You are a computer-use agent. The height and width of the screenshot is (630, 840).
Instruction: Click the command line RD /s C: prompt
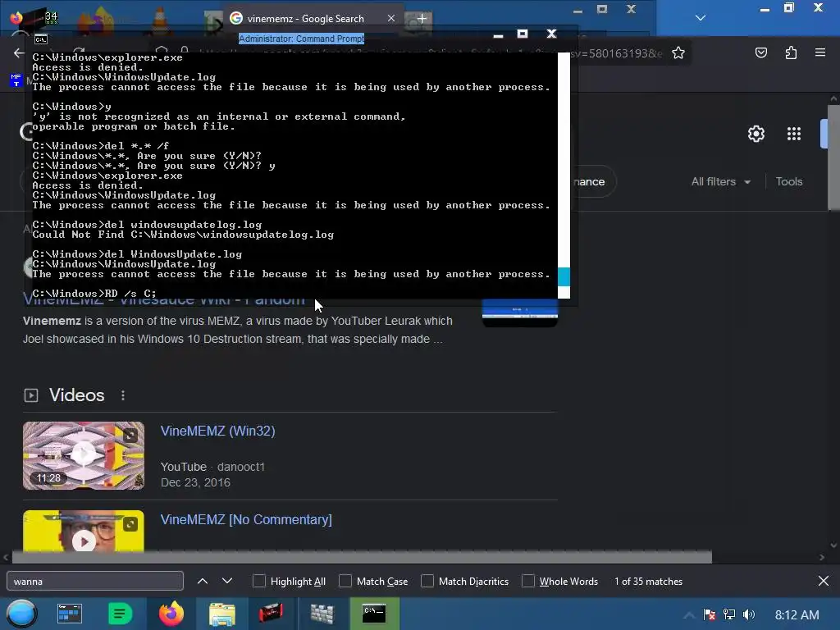94,294
